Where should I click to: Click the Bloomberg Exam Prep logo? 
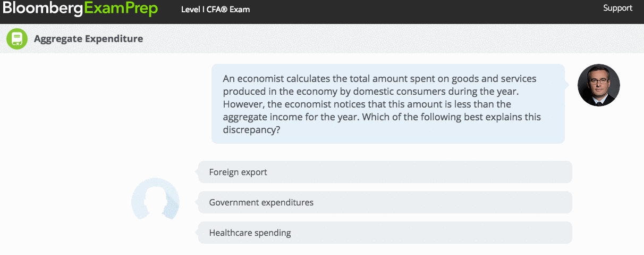[x=80, y=9]
